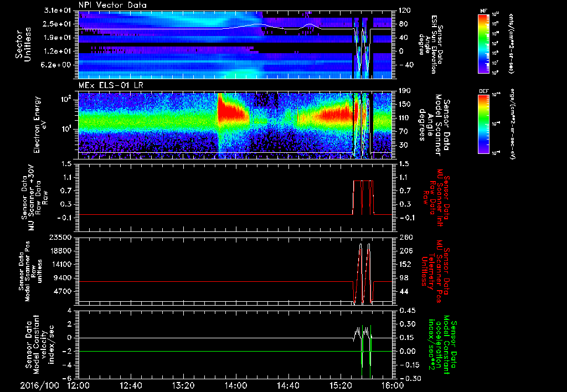
Task: Click the green "Model Constant acceleration" label
Action: click(442, 344)
